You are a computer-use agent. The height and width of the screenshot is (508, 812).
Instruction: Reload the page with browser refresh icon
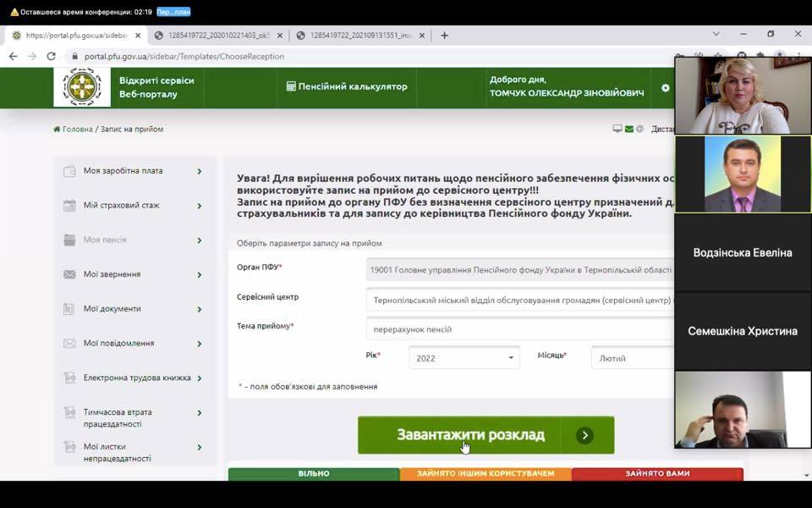[51, 57]
